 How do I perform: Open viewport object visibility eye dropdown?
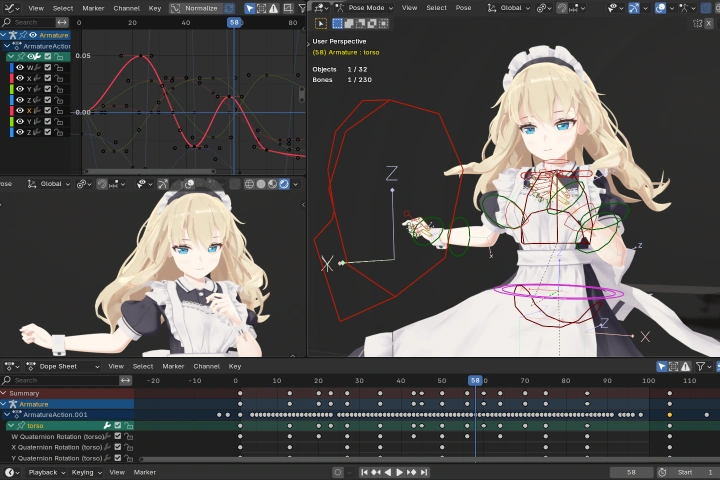click(614, 8)
